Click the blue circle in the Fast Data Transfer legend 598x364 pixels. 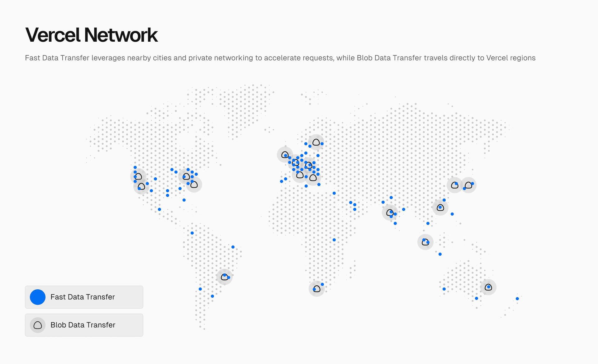38,297
